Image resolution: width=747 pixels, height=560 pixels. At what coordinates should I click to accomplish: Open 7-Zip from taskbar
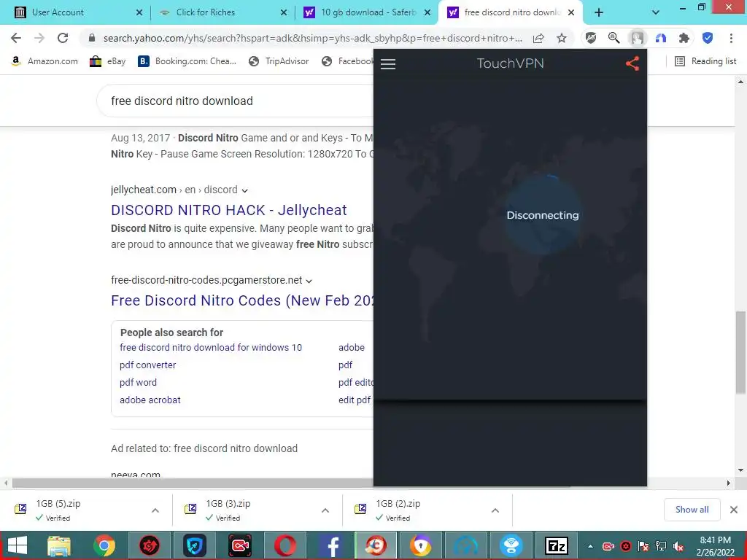click(556, 545)
